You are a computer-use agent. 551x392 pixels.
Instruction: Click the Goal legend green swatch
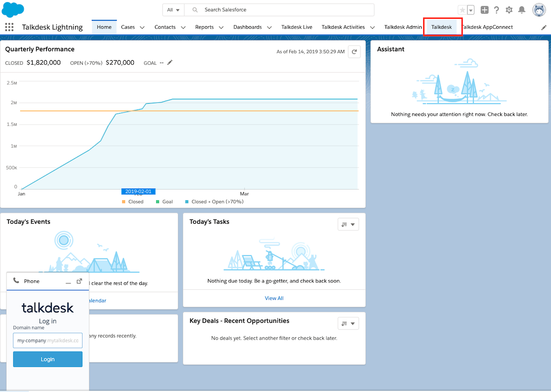pos(157,201)
